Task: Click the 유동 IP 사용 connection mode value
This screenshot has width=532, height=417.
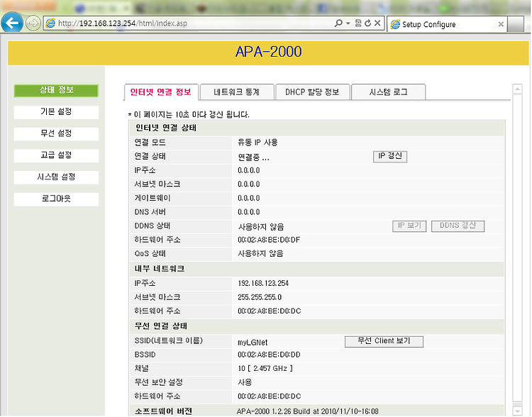Action: pos(257,143)
